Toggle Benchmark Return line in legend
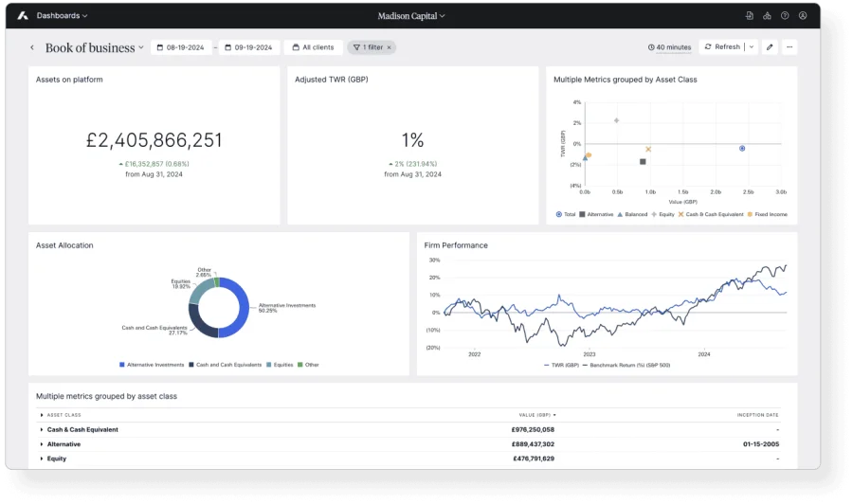This screenshot has height=504, width=853. pyautogui.click(x=626, y=366)
